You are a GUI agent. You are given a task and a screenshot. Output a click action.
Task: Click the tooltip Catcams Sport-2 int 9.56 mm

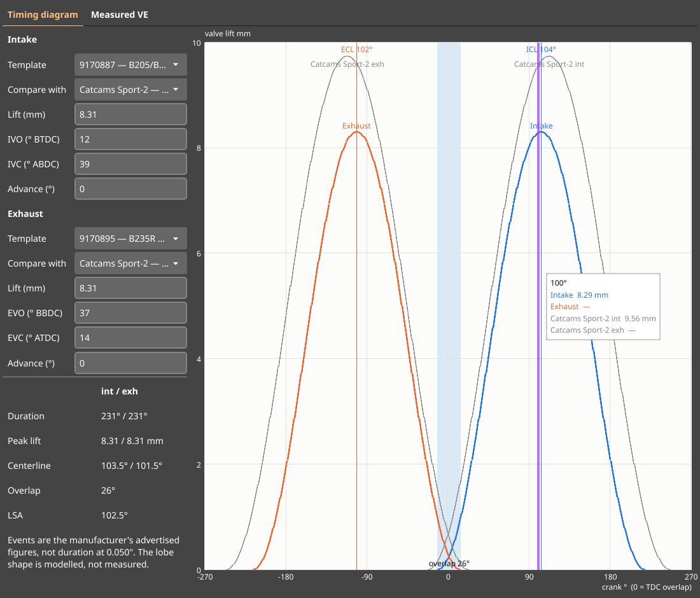click(x=603, y=319)
